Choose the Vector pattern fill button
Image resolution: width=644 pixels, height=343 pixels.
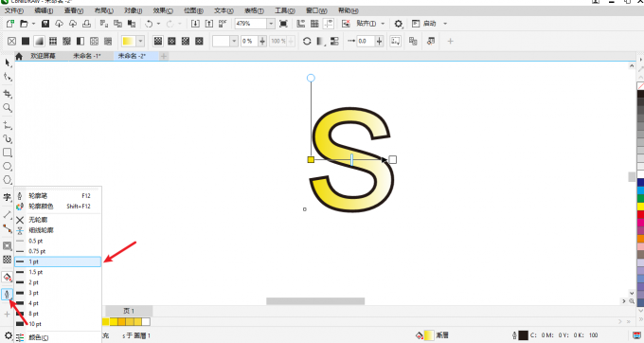point(53,41)
